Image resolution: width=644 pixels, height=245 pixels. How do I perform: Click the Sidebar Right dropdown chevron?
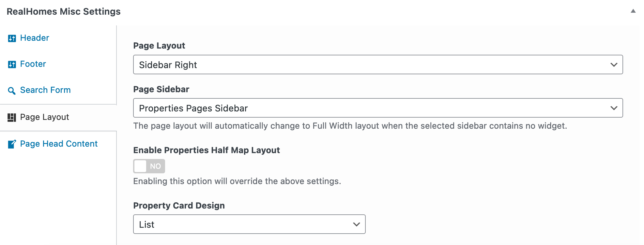(x=614, y=65)
